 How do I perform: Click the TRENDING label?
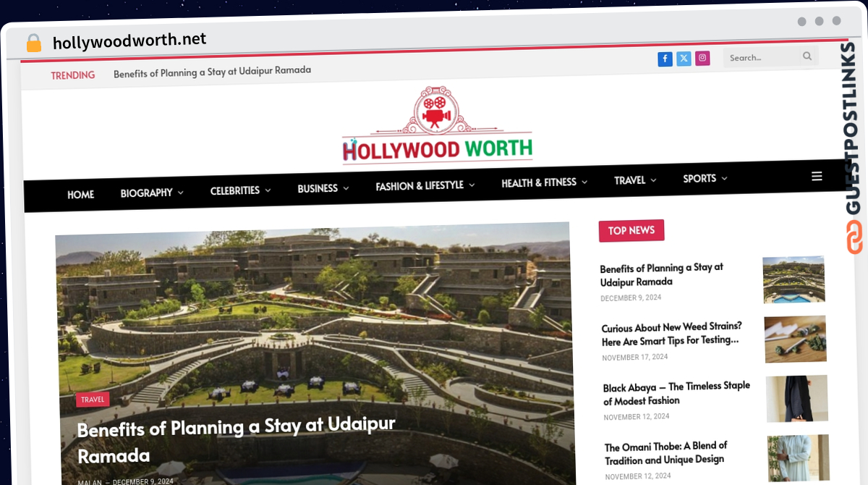pyautogui.click(x=73, y=75)
